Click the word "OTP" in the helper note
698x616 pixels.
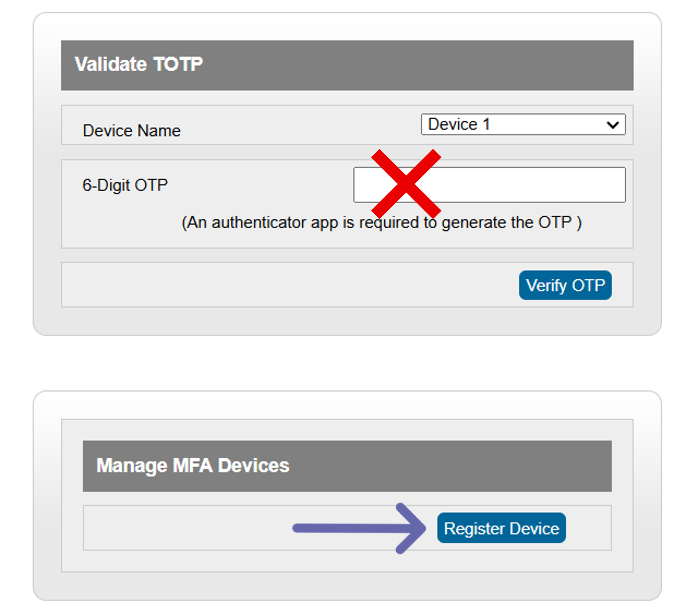pyautogui.click(x=555, y=223)
